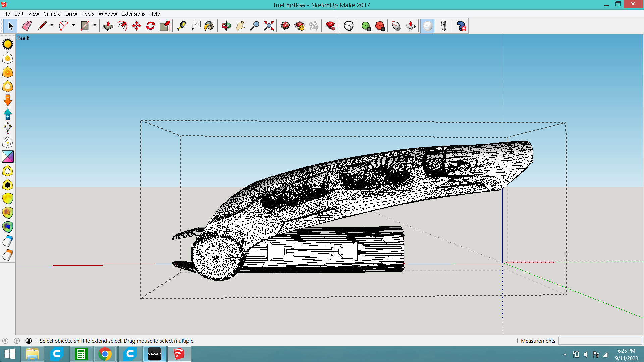Select the Paint Bucket tool
Image resolution: width=644 pixels, height=362 pixels.
(x=209, y=26)
